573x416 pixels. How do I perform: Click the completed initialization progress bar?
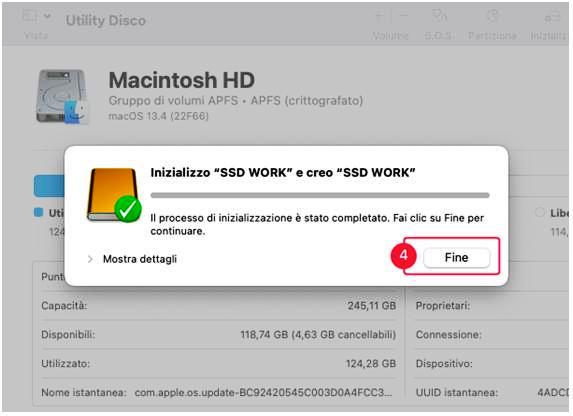click(x=320, y=195)
